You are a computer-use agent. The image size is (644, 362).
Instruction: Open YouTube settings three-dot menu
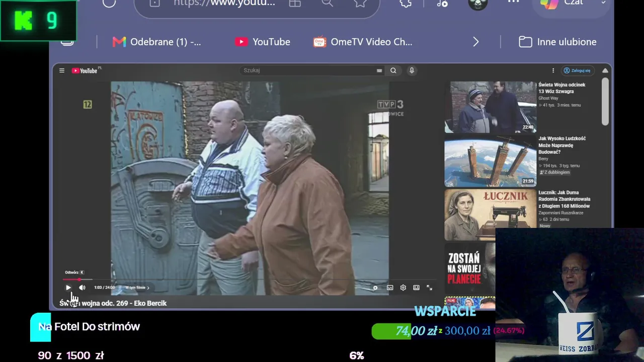[553, 70]
